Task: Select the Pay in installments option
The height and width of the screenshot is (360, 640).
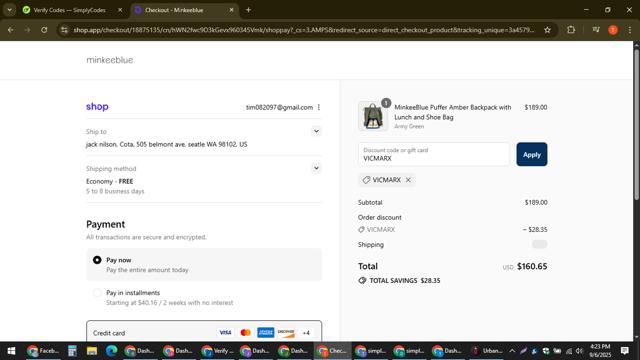Action: [97, 293]
